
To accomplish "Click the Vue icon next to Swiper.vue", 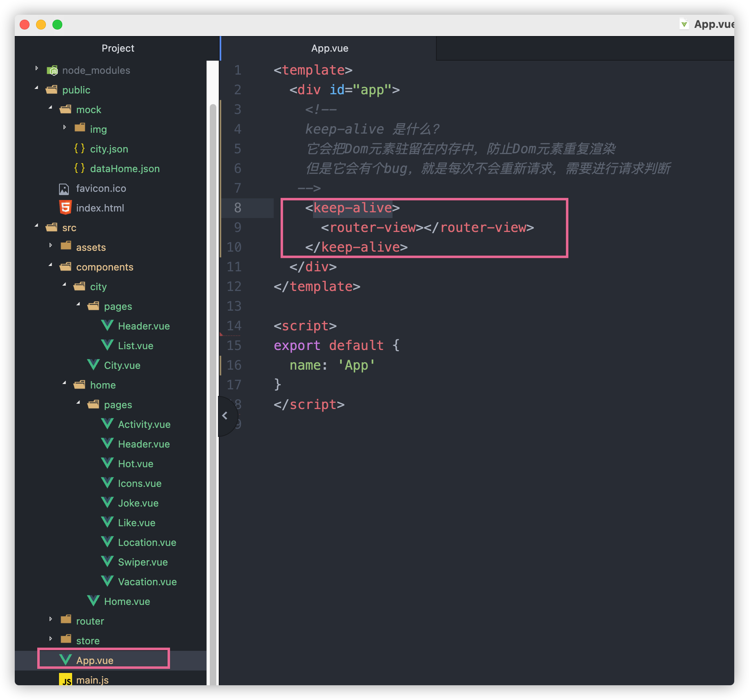I will pos(107,561).
